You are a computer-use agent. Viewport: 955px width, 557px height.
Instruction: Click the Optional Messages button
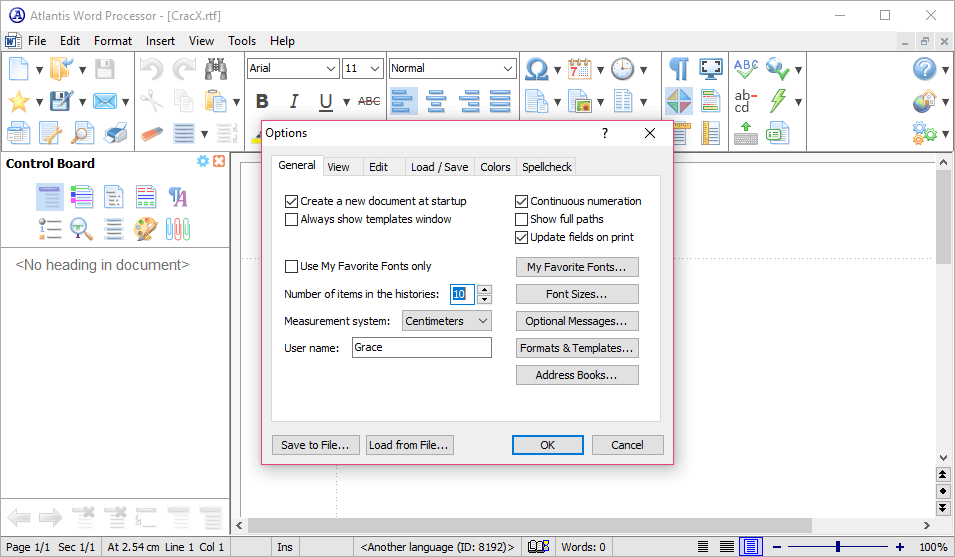point(577,321)
